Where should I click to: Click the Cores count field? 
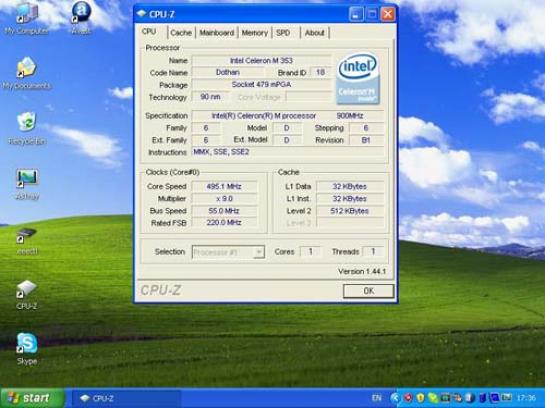(x=310, y=251)
